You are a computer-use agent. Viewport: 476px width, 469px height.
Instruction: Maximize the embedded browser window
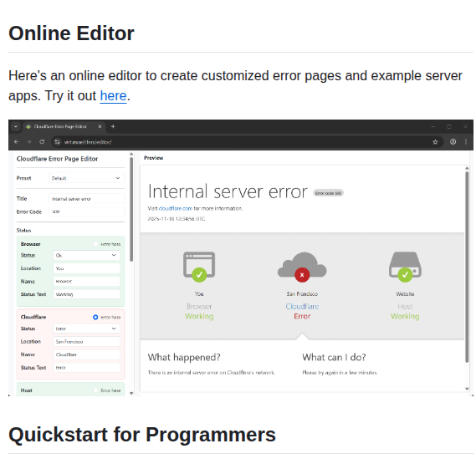coord(449,126)
